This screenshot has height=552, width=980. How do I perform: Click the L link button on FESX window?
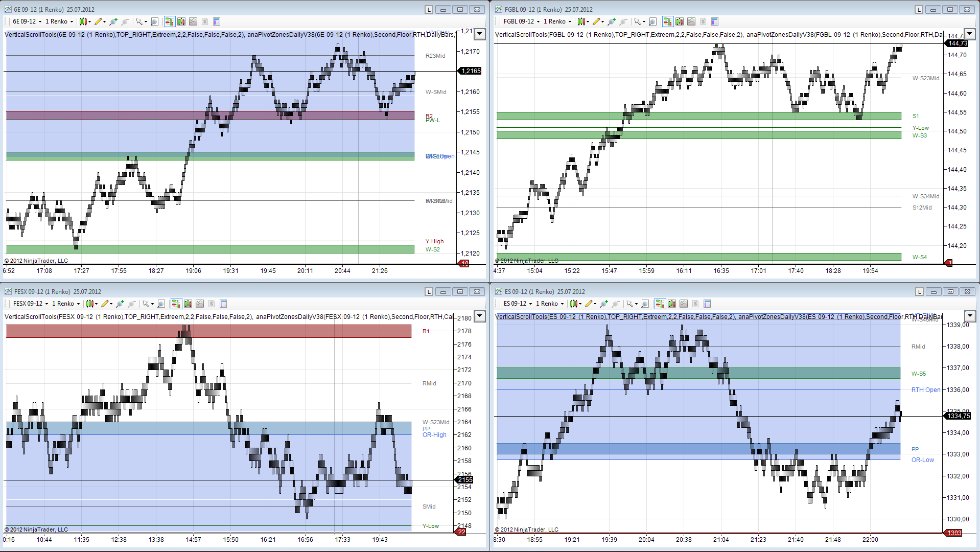click(x=429, y=292)
